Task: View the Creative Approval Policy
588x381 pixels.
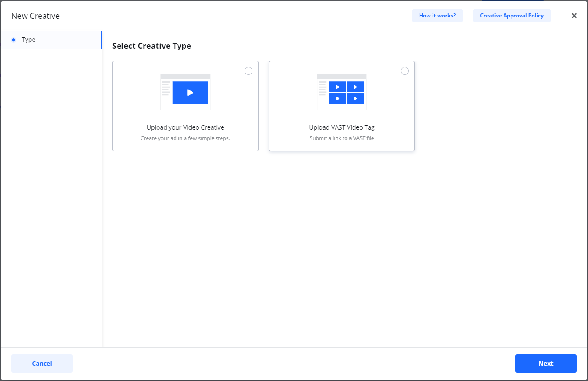Action: click(x=511, y=16)
